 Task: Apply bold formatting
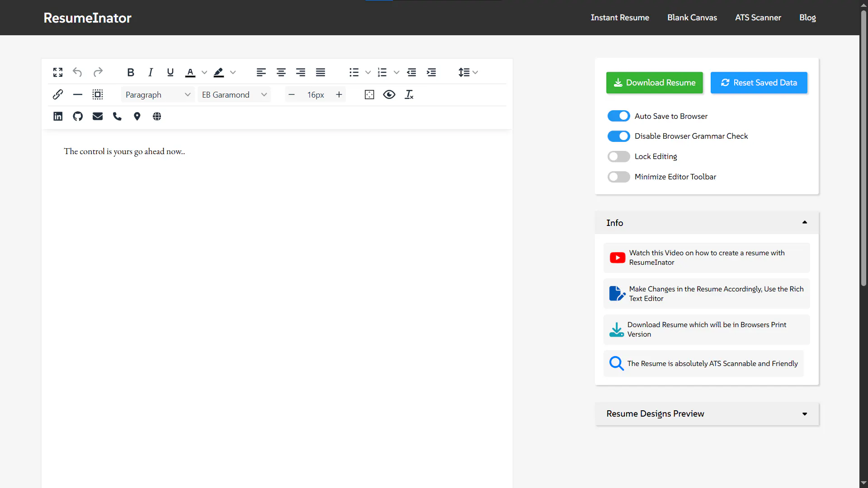click(x=131, y=72)
